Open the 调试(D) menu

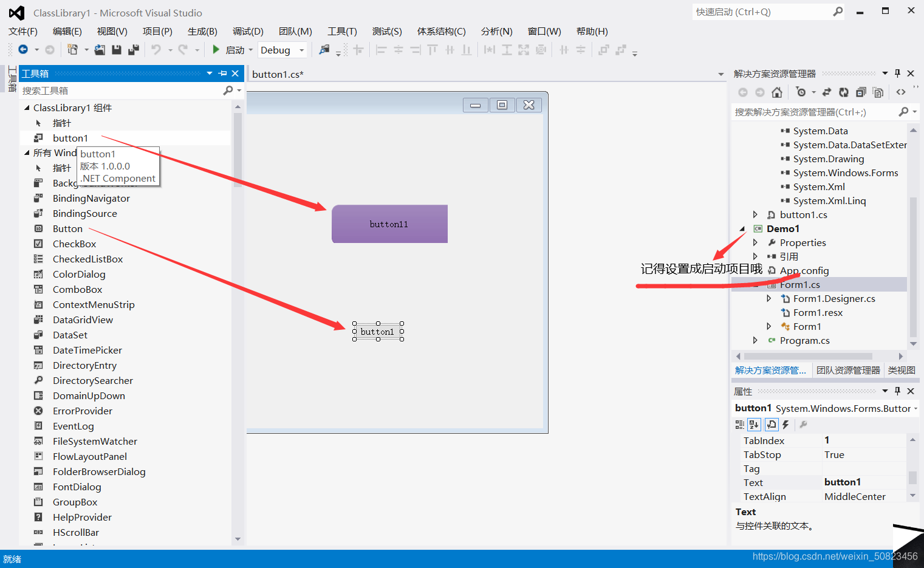tap(248, 31)
